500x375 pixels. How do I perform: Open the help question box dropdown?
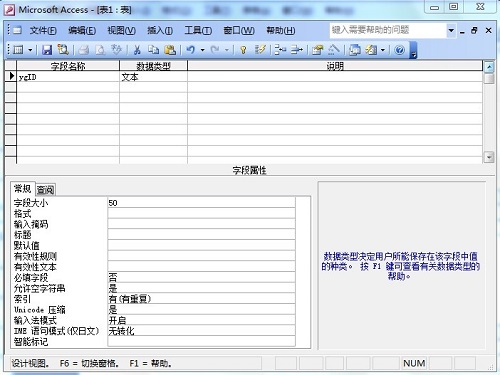(451, 30)
